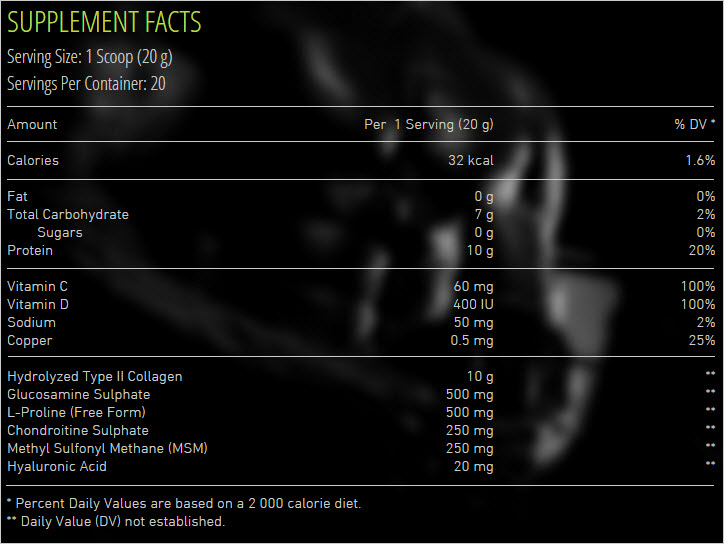Click the 32 kcal value
Image resolution: width=724 pixels, height=544 pixels.
[x=470, y=161]
